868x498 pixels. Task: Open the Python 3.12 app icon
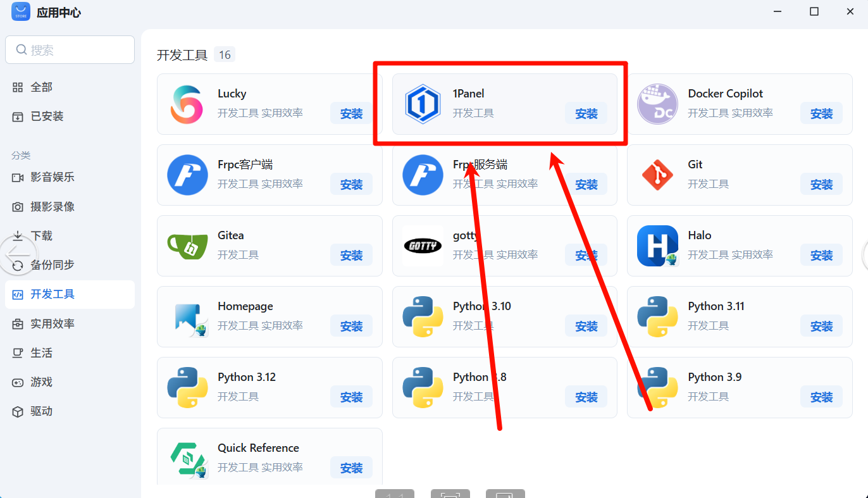pyautogui.click(x=187, y=387)
